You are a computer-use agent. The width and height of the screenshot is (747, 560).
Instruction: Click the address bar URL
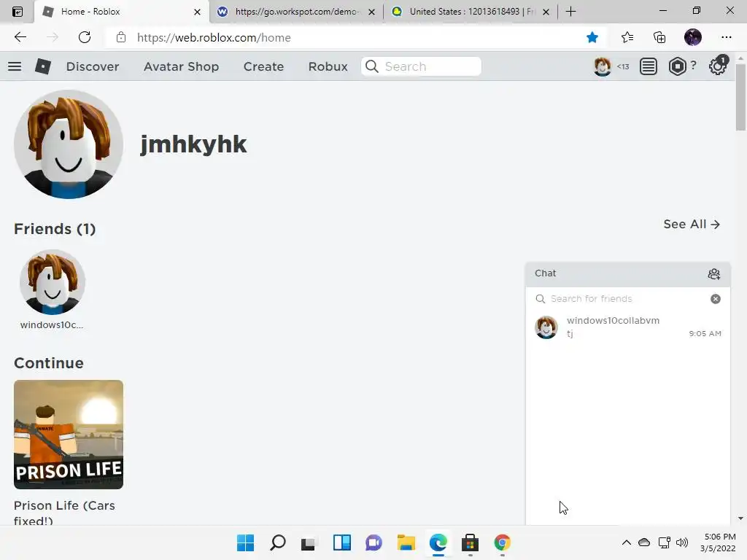tap(214, 38)
